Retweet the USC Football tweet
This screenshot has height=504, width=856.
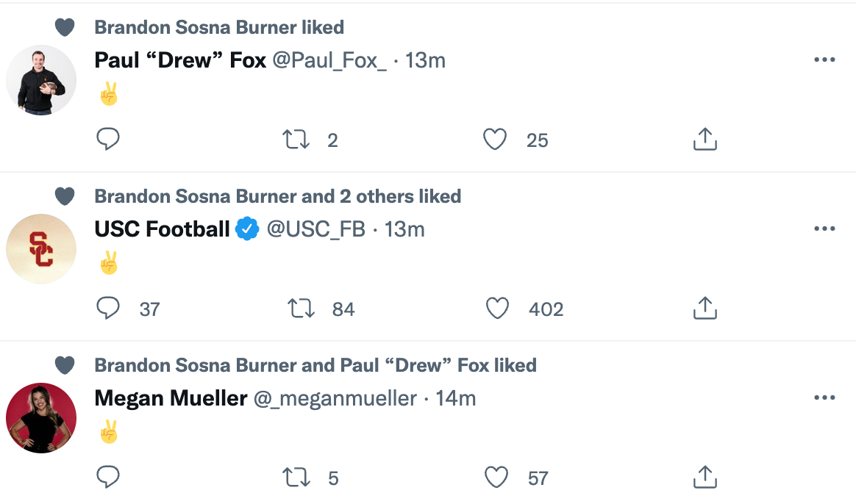[x=302, y=309]
